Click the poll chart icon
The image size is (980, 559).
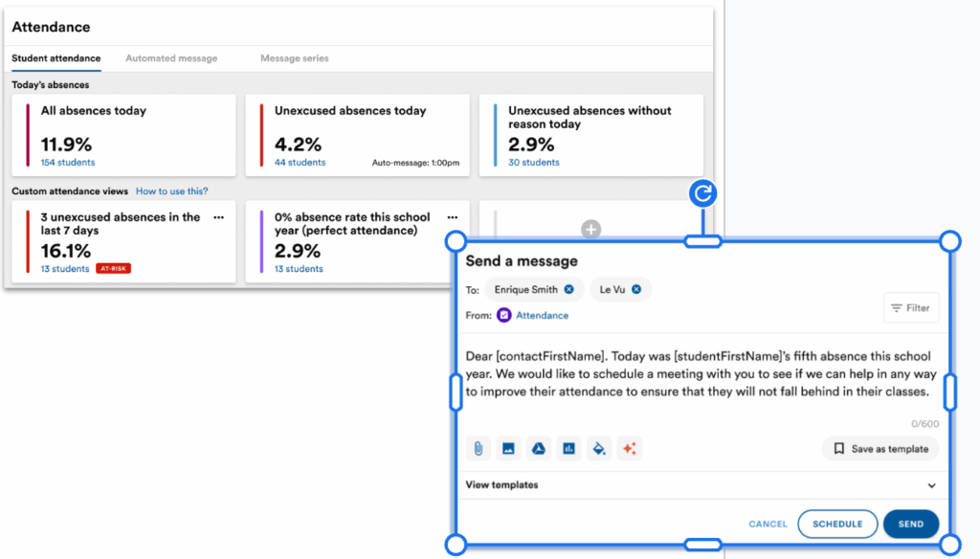[x=569, y=448]
